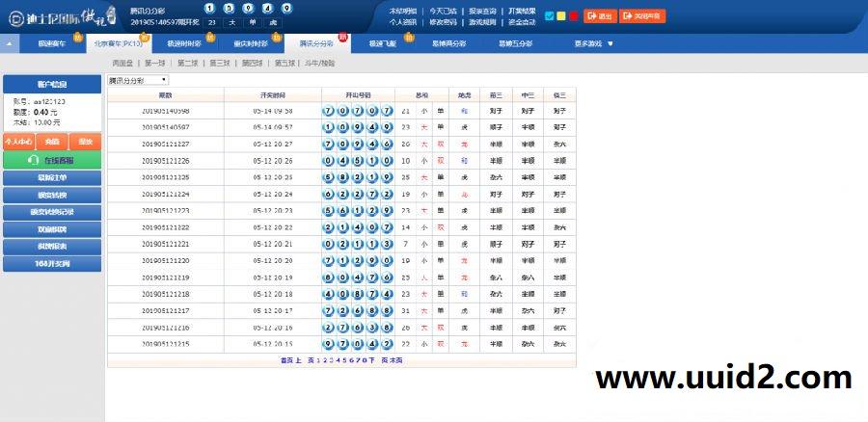Open the 第二球 sub-menu
This screenshot has width=868, height=422.
pyautogui.click(x=187, y=63)
